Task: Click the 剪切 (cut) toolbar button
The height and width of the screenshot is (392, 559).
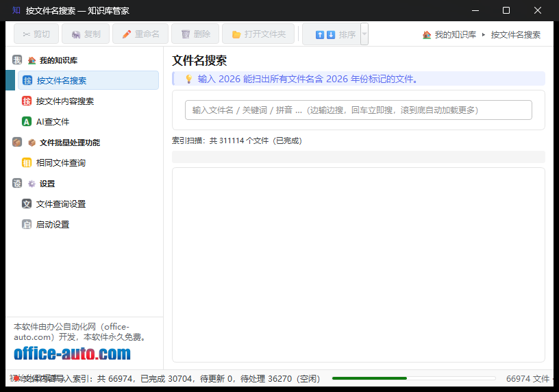Action: point(36,34)
